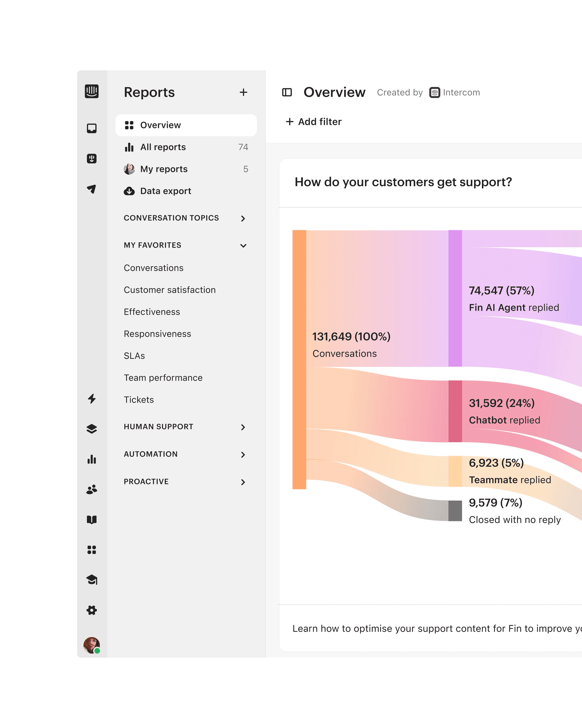Open Data export

[x=186, y=191]
